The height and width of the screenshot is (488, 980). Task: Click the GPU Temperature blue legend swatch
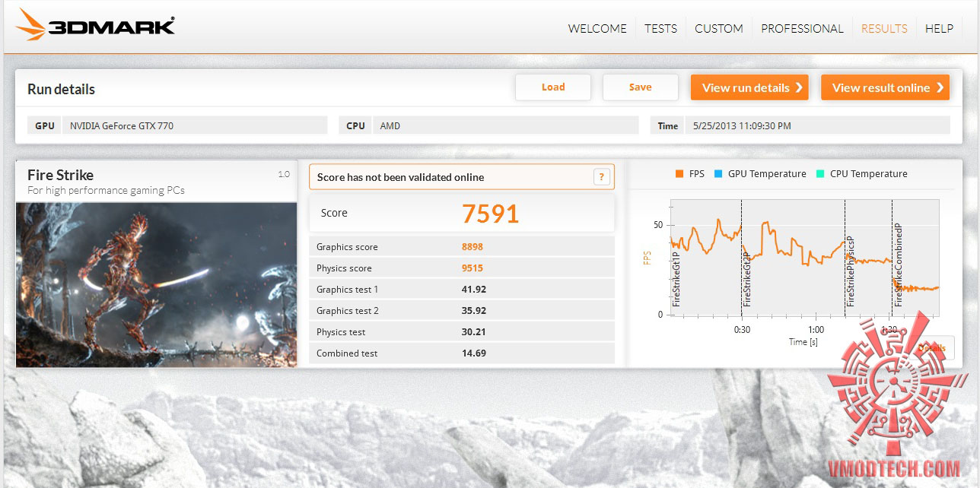tap(717, 174)
